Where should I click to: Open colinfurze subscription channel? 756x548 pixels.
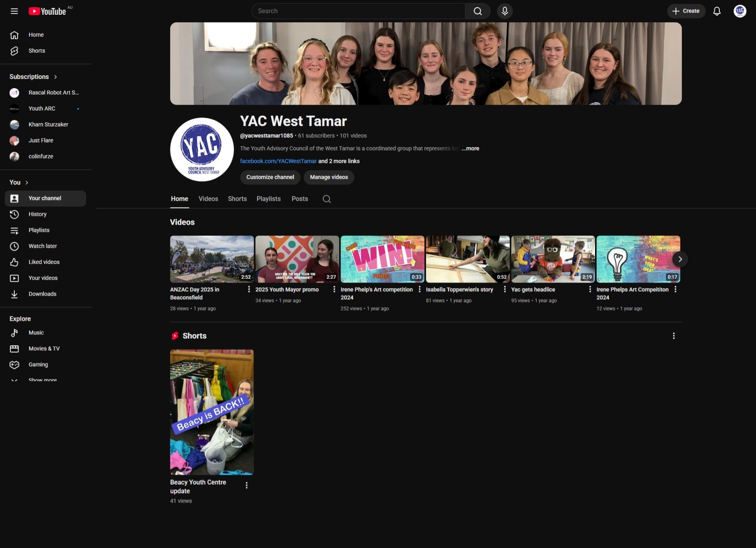pos(46,157)
